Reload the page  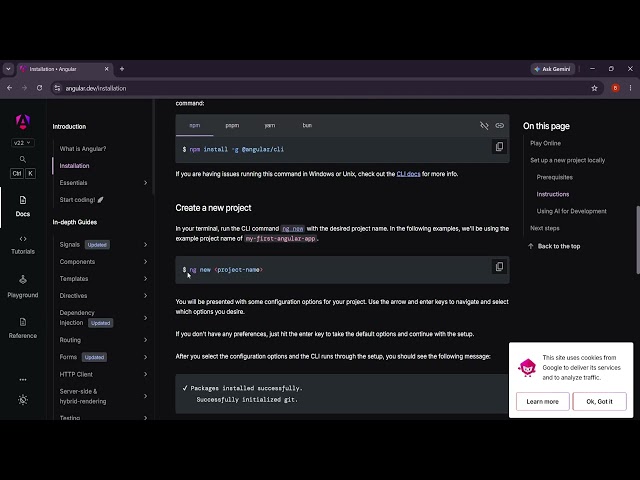coord(39,88)
